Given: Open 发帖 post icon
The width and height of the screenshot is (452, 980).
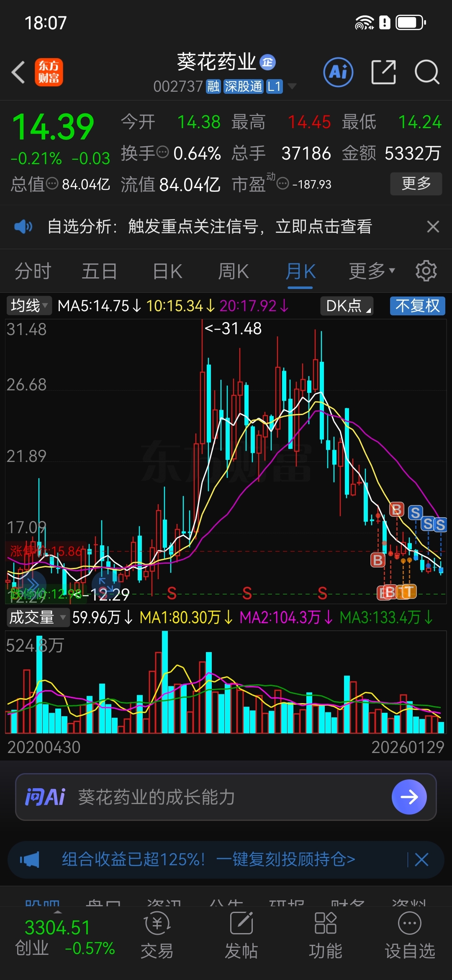Looking at the screenshot, I should click(x=241, y=936).
